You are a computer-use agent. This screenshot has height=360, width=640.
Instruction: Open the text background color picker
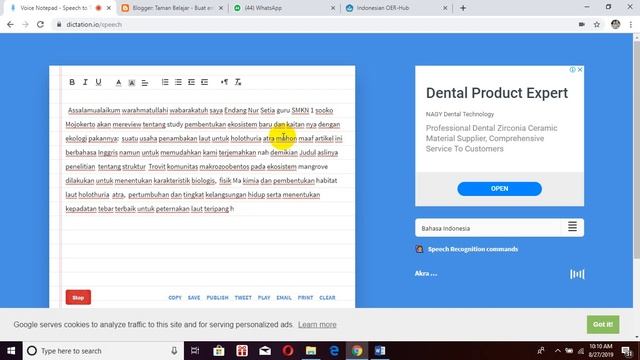click(x=131, y=82)
